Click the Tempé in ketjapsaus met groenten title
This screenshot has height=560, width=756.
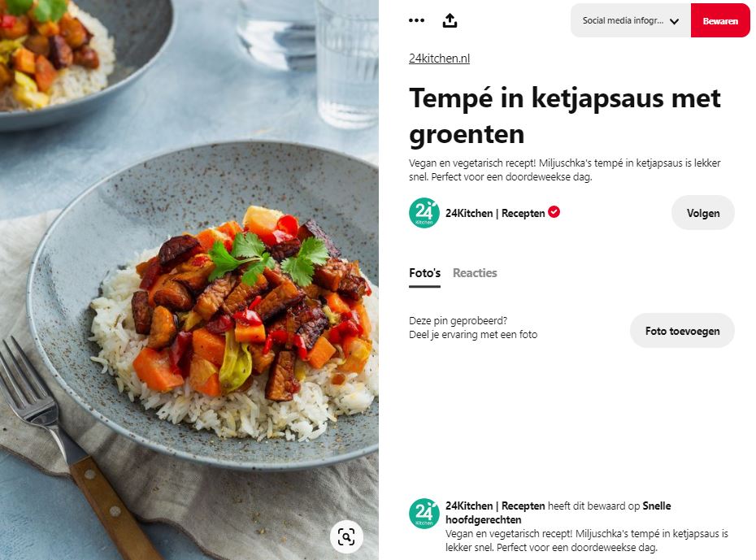pyautogui.click(x=565, y=116)
